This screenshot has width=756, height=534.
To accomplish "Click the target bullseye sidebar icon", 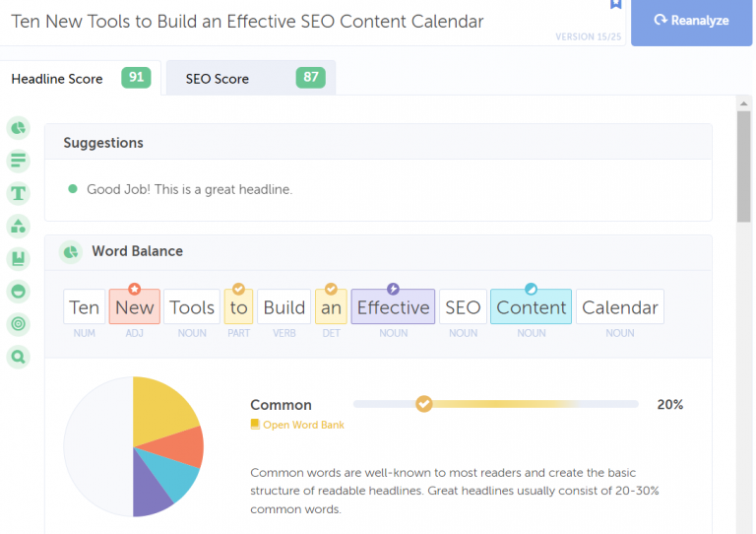I will (18, 323).
